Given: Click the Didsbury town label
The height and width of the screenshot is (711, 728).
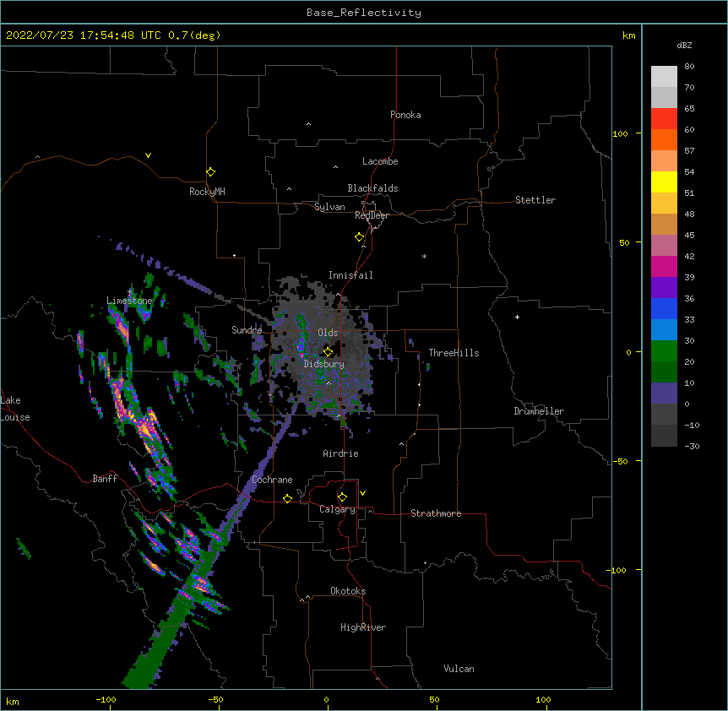Looking at the screenshot, I should tap(324, 364).
